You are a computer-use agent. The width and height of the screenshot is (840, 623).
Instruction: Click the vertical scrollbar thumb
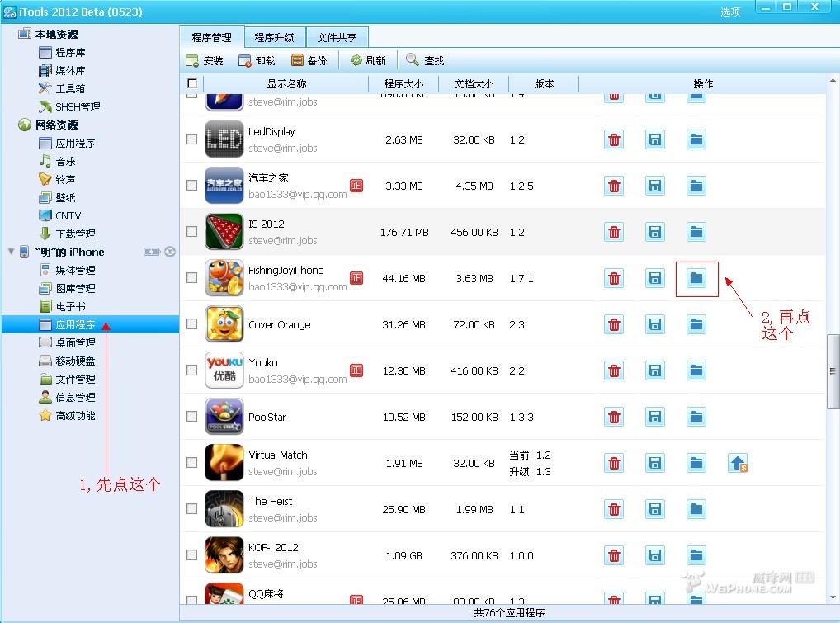pos(833,371)
